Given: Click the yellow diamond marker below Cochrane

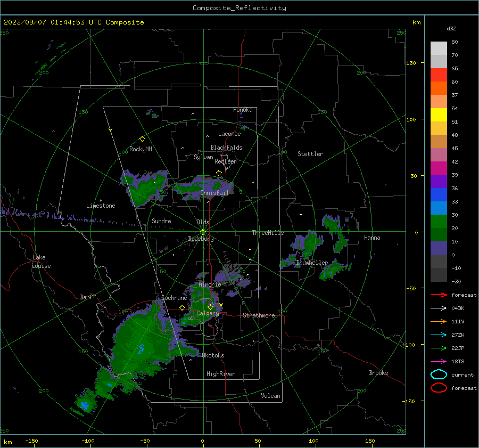Looking at the screenshot, I should (182, 307).
